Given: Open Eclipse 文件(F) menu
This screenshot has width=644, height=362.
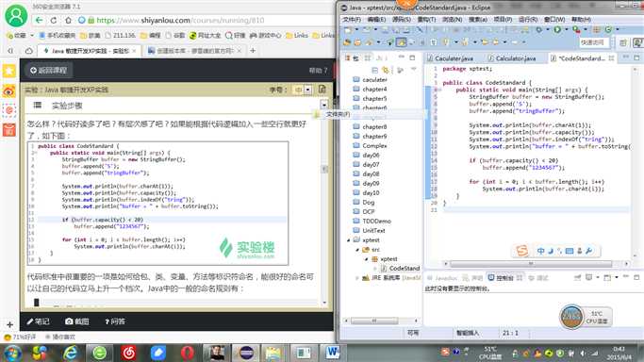Looking at the screenshot, I should pos(352,19).
